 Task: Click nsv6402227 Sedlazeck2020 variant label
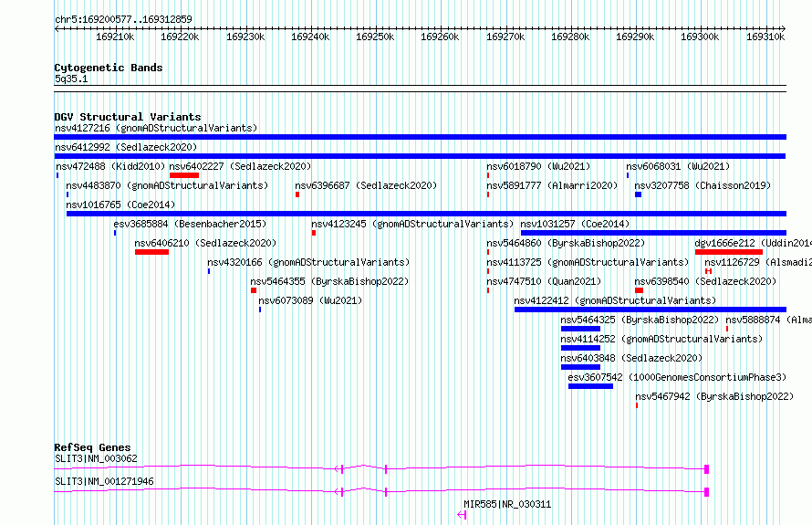[x=240, y=166]
